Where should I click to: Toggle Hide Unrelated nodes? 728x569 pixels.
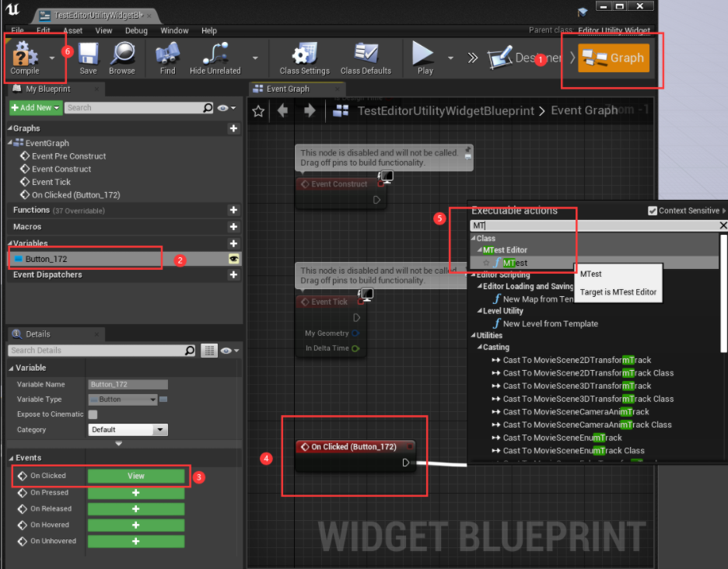click(215, 58)
